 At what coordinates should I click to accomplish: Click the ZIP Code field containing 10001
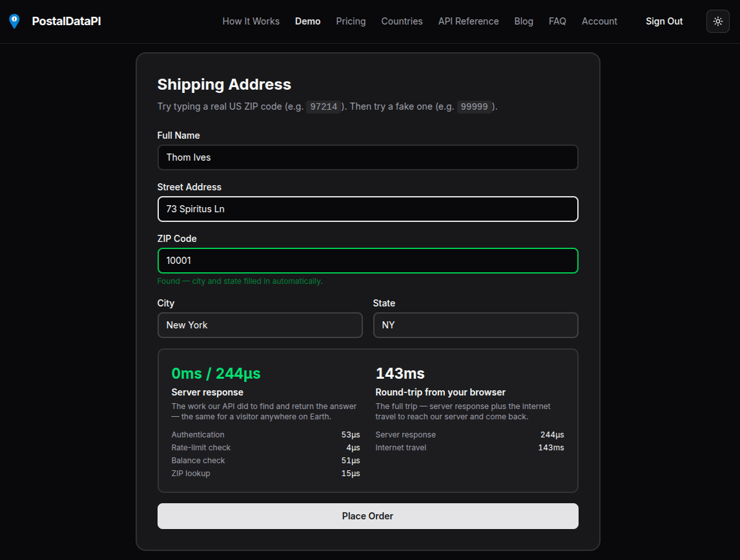[x=367, y=261]
